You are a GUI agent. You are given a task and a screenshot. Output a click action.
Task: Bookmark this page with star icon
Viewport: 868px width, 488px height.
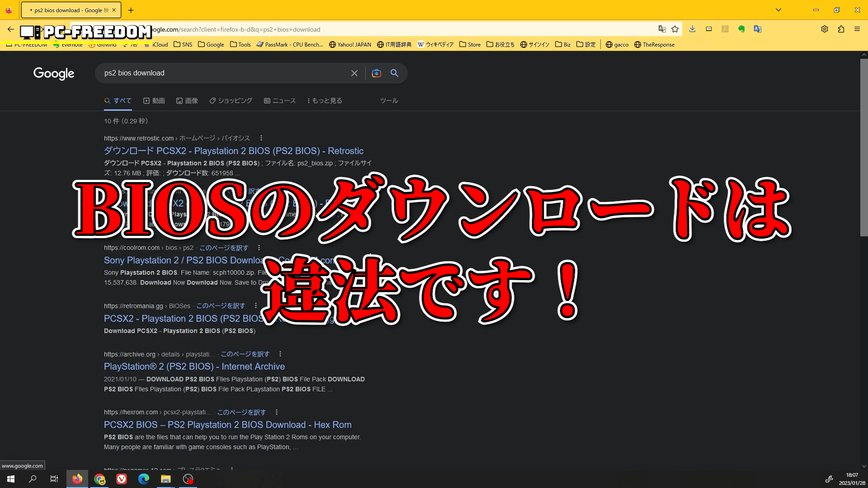pyautogui.click(x=675, y=29)
